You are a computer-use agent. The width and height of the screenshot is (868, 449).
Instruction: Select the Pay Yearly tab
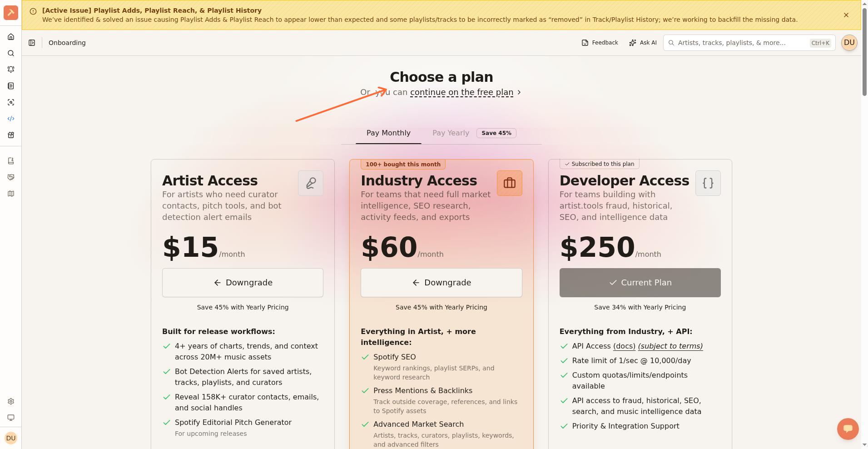pyautogui.click(x=451, y=133)
